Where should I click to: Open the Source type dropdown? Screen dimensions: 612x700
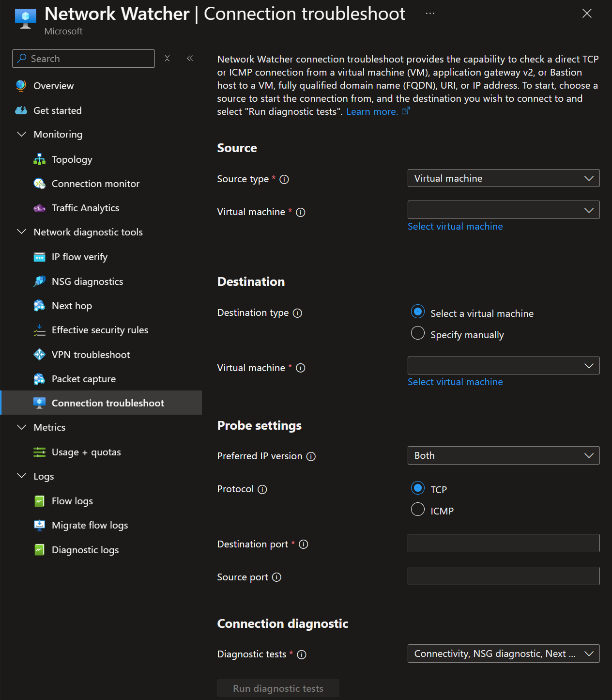503,178
